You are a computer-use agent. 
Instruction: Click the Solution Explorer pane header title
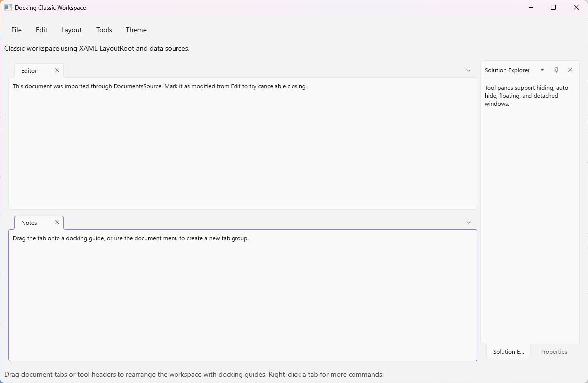(x=507, y=70)
